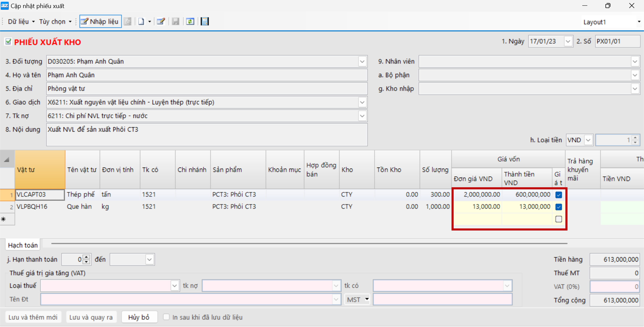Click the Nhập liệu toolbar button
This screenshot has height=327, width=644.
click(x=100, y=22)
